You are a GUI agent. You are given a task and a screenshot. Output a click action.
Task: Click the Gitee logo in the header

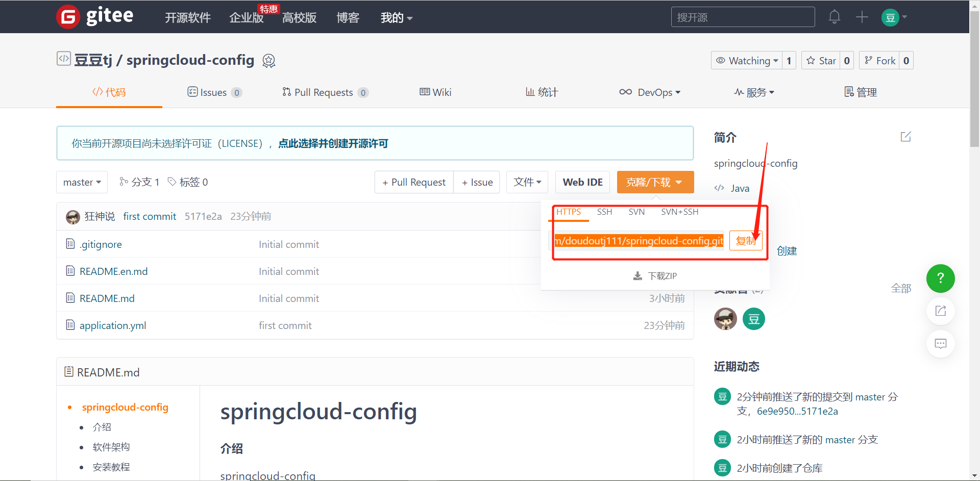coord(95,17)
